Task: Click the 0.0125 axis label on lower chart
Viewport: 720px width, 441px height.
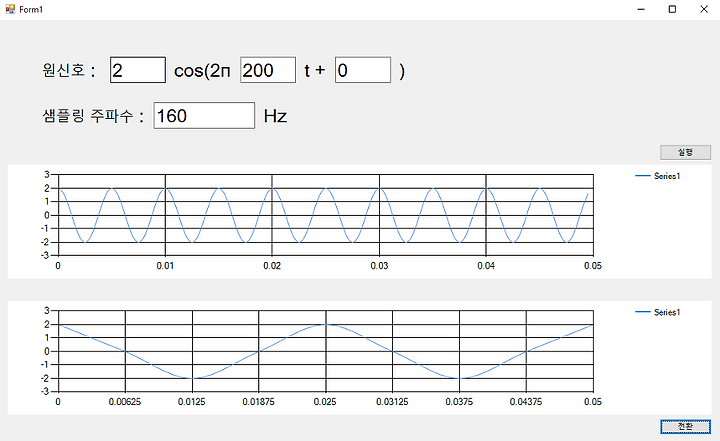Action: pos(191,402)
